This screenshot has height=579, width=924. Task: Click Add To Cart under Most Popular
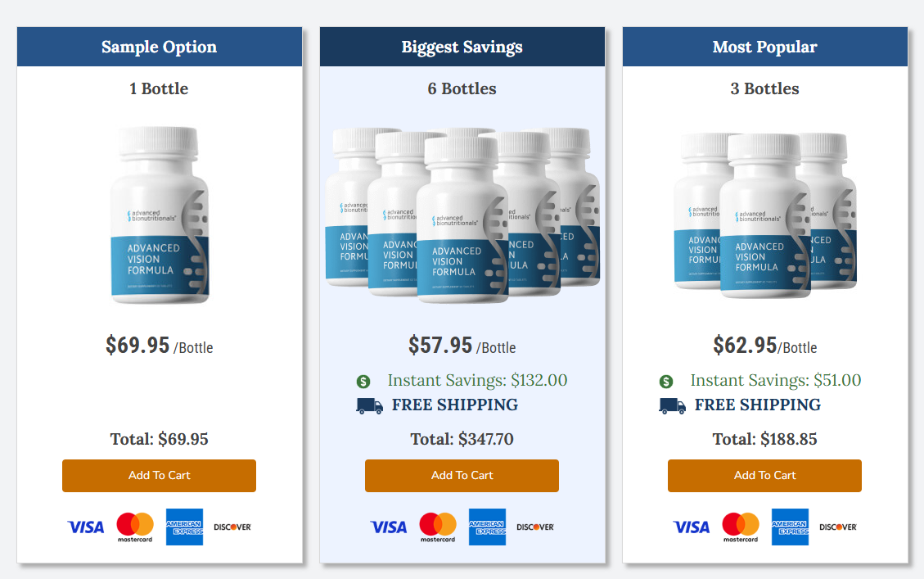point(764,475)
